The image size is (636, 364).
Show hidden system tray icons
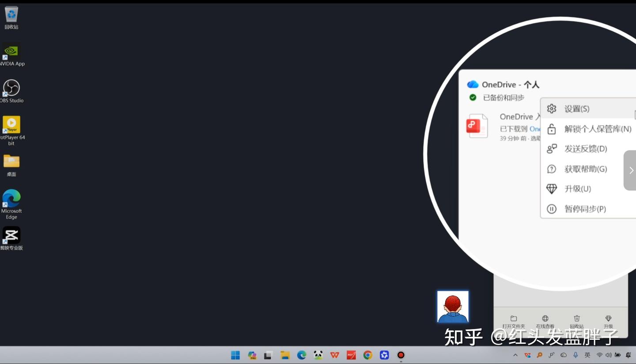[x=515, y=355]
